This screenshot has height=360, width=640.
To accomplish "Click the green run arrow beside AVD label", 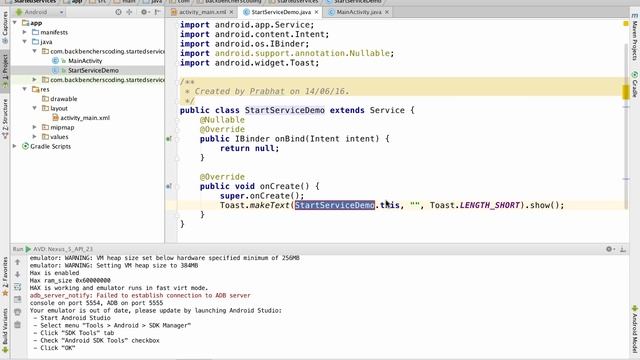I will pyautogui.click(x=28, y=249).
